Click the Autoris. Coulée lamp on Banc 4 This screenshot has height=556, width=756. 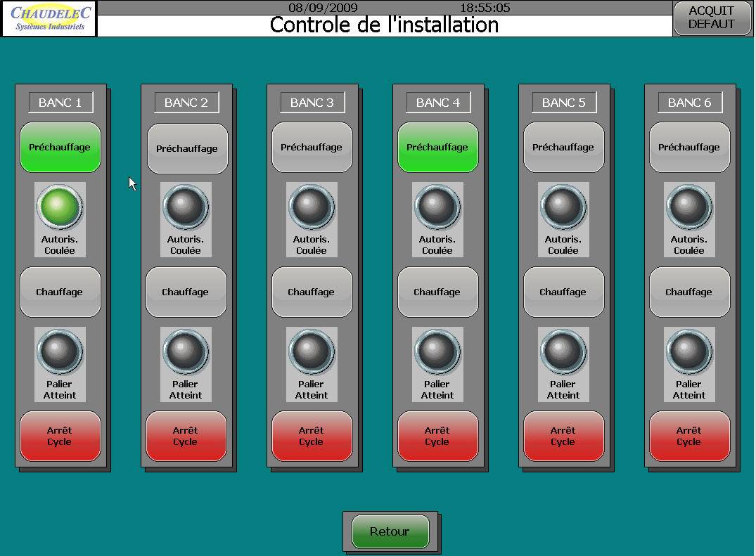(x=437, y=207)
